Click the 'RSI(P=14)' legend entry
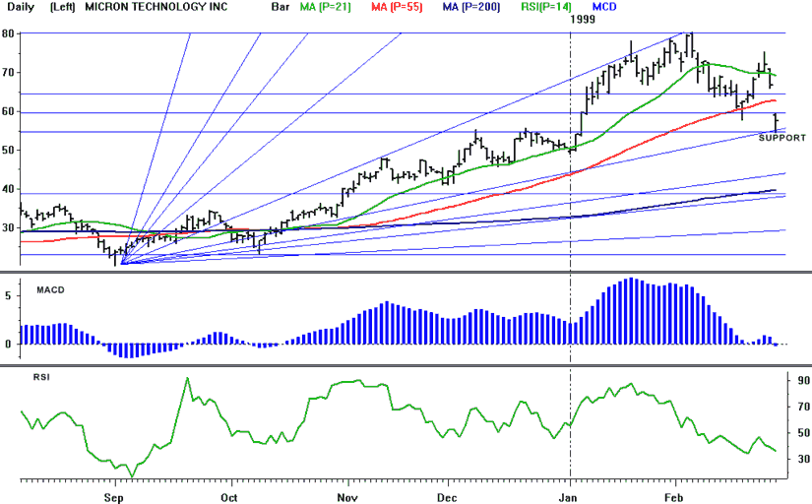The height and width of the screenshot is (504, 812). (x=546, y=7)
